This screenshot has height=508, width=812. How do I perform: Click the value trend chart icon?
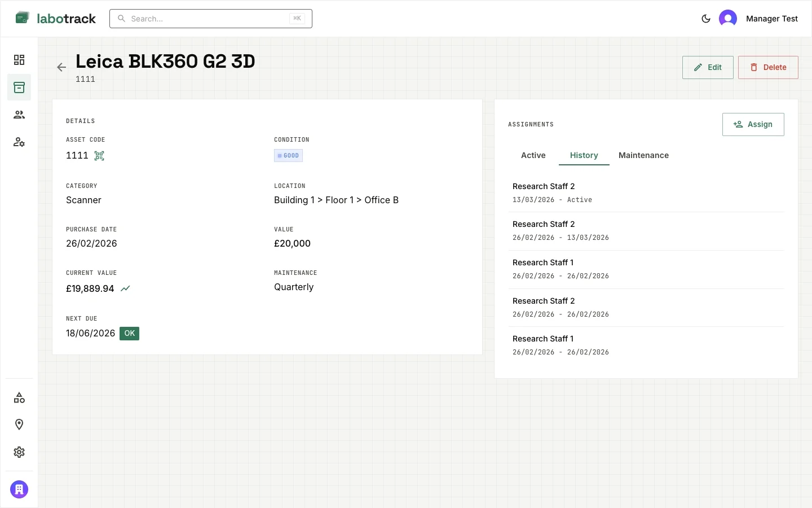[x=125, y=288]
